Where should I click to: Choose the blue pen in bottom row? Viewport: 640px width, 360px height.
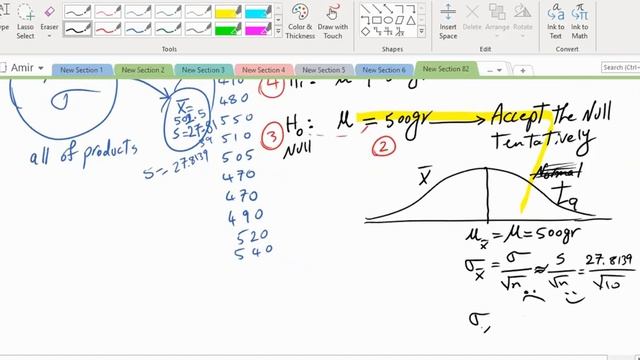point(138,29)
